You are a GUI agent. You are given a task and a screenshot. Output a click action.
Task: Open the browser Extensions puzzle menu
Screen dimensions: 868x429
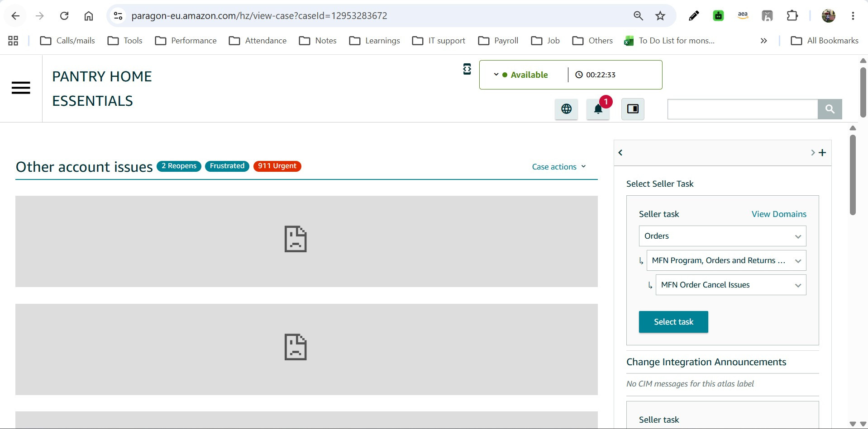[x=792, y=16]
